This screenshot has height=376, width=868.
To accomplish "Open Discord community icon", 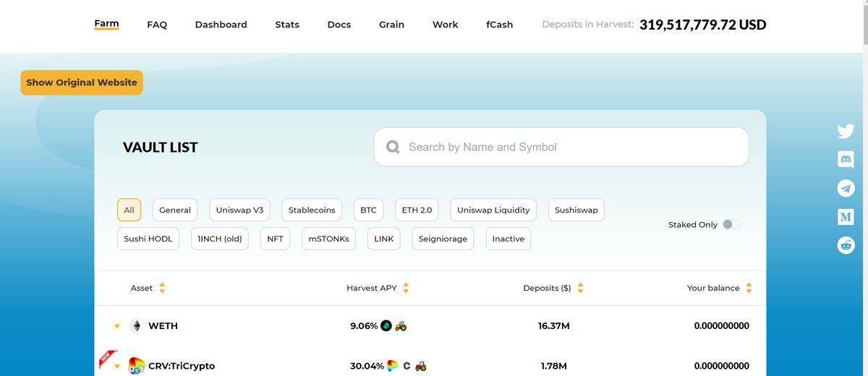I will coord(846,160).
